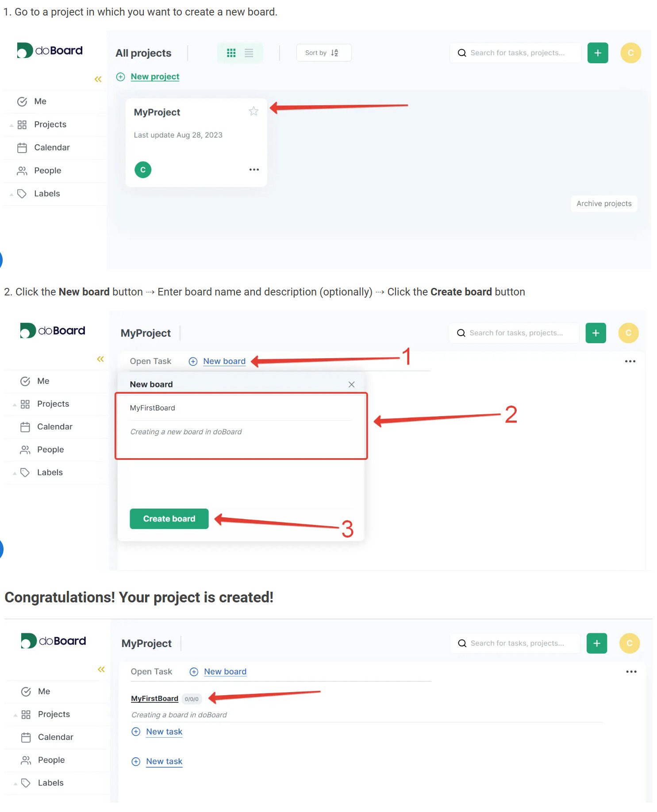Click the doBoard logo
Image resolution: width=657 pixels, height=812 pixels.
50,50
